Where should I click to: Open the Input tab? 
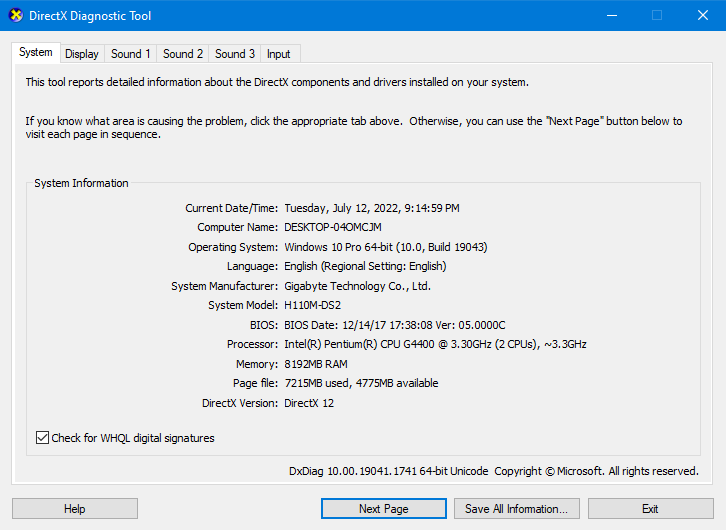[279, 54]
